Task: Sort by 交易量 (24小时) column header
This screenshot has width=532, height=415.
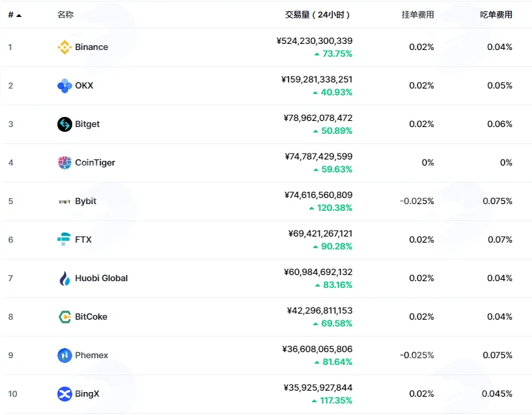Action: (317, 15)
